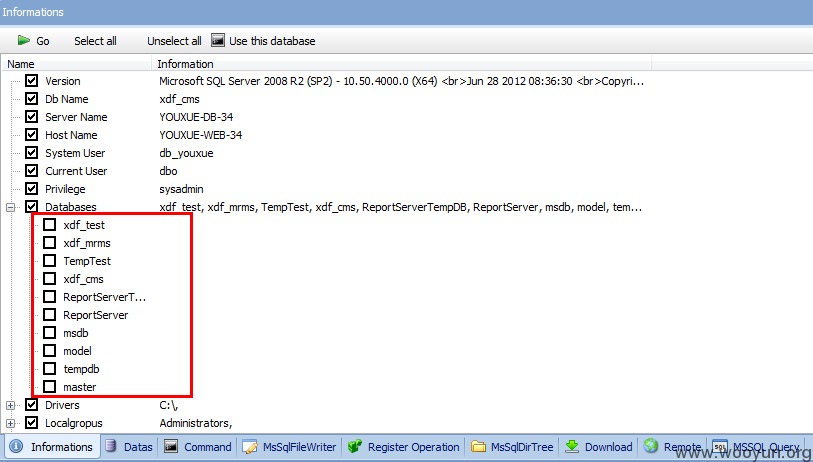The width and height of the screenshot is (813, 462).
Task: Click the MsSqlFileWriter pencil icon
Action: click(x=250, y=446)
